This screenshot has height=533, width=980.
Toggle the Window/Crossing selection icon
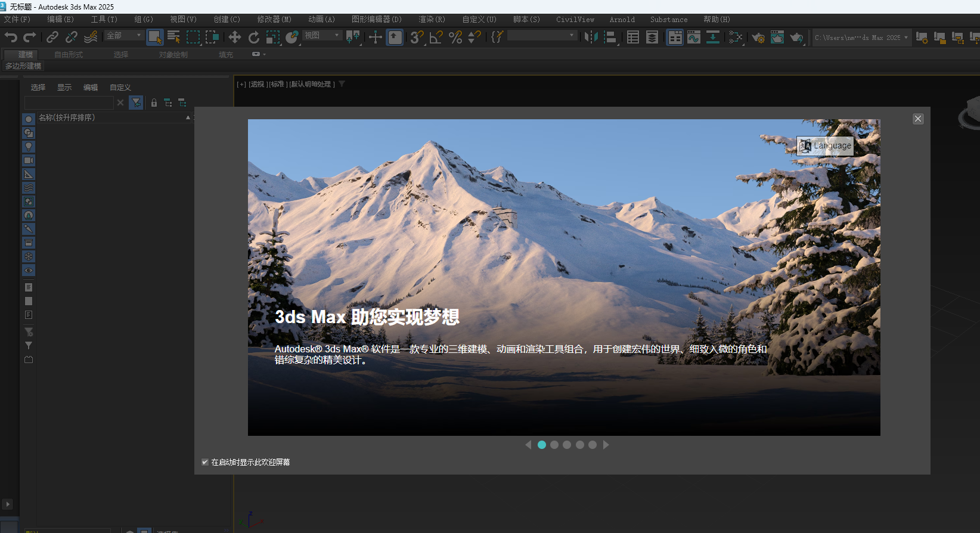click(x=212, y=38)
